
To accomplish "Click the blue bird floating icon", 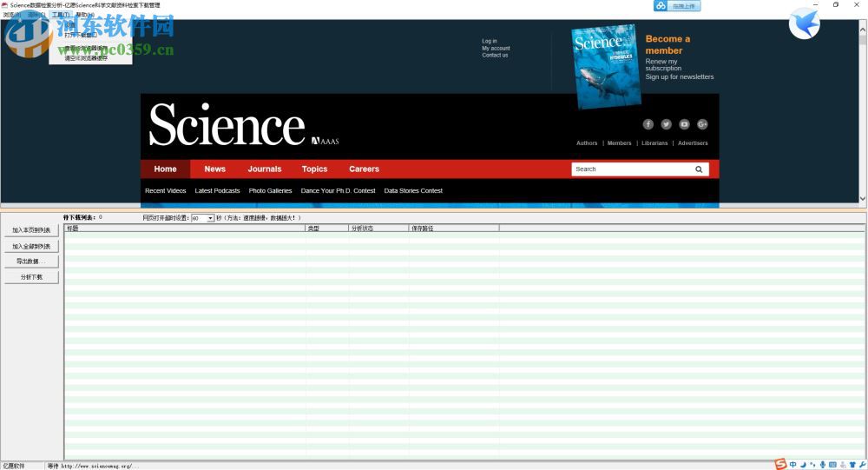I will pyautogui.click(x=805, y=23).
